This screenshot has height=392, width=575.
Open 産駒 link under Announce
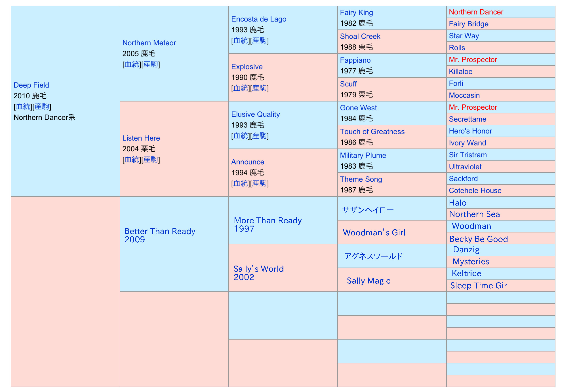pyautogui.click(x=259, y=183)
